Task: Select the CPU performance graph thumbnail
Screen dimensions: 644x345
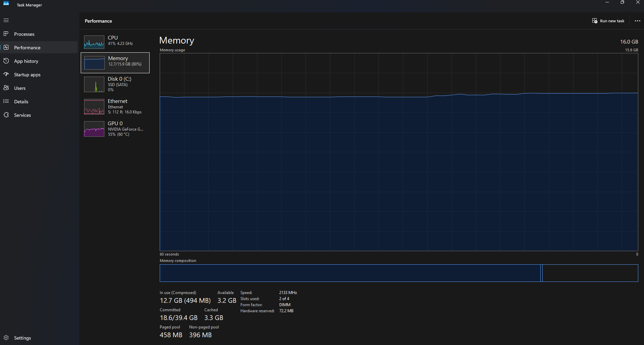Action: click(x=94, y=42)
